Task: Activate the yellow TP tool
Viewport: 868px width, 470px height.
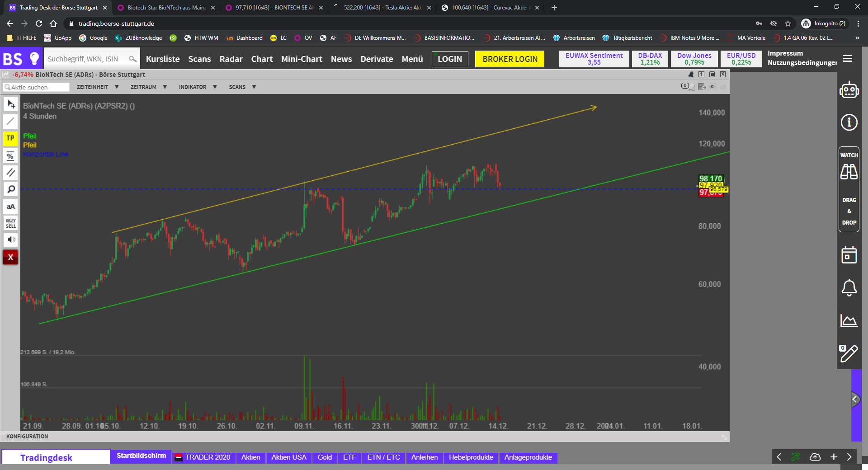Action: pyautogui.click(x=10, y=138)
